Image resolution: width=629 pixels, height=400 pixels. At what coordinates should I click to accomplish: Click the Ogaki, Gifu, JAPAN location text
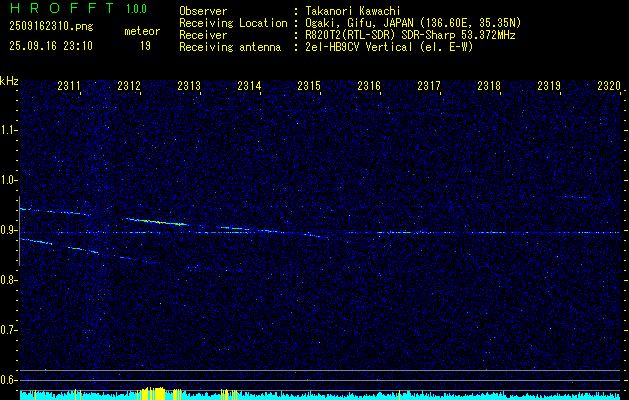(413, 23)
